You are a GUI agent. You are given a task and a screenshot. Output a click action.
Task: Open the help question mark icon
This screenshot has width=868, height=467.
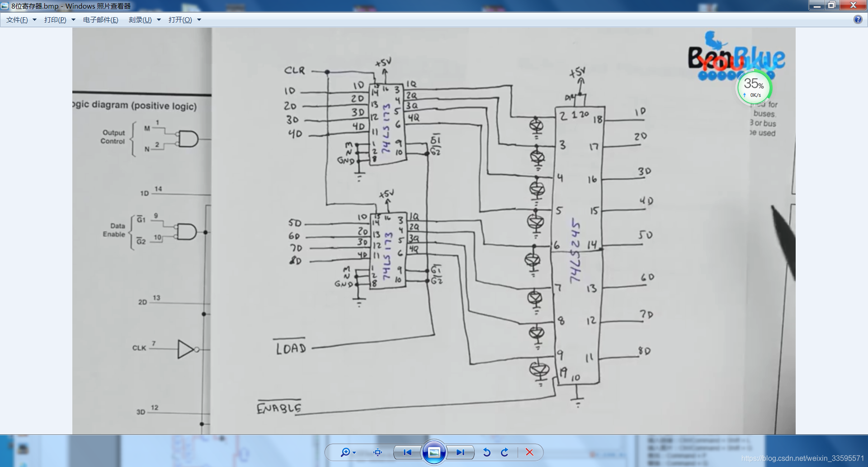pos(858,19)
